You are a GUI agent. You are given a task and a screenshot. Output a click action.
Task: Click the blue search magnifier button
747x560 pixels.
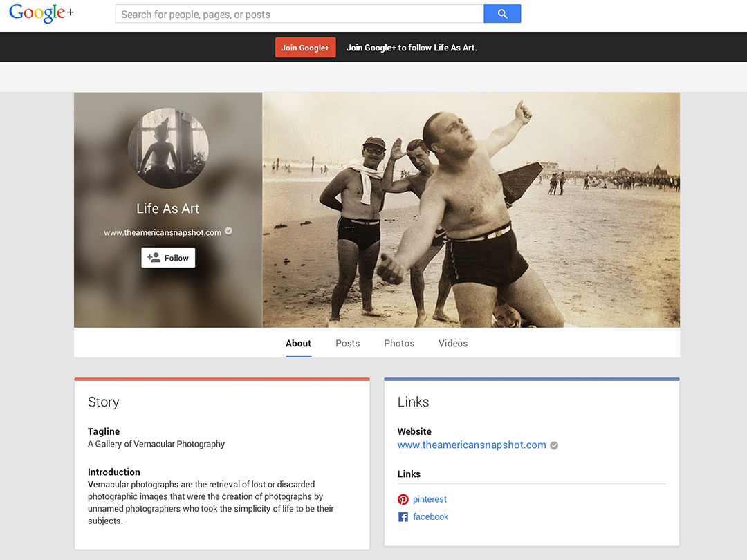502,14
